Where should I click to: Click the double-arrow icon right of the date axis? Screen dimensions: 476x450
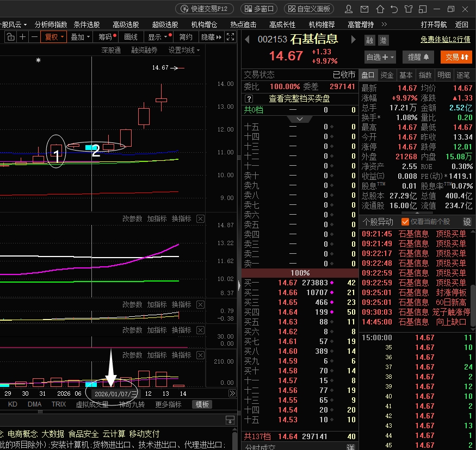click(x=232, y=393)
